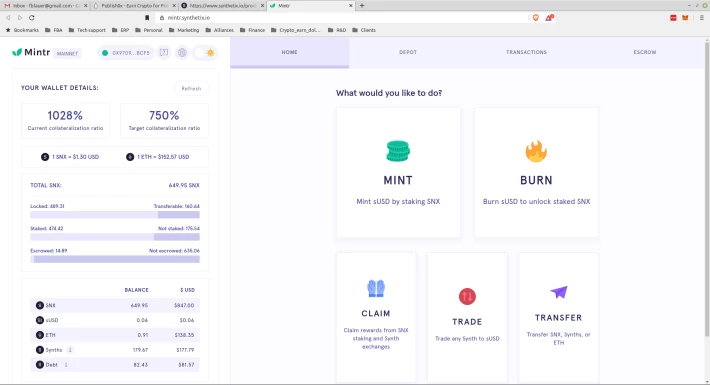Click the Mintr leaf logo
The height and width of the screenshot is (385, 710).
pos(17,52)
